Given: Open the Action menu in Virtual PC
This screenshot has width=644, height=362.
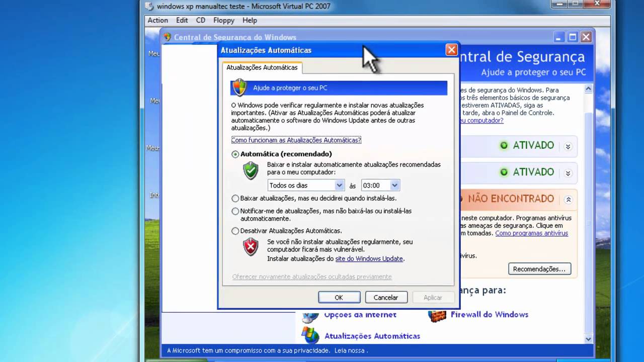Looking at the screenshot, I should (157, 21).
